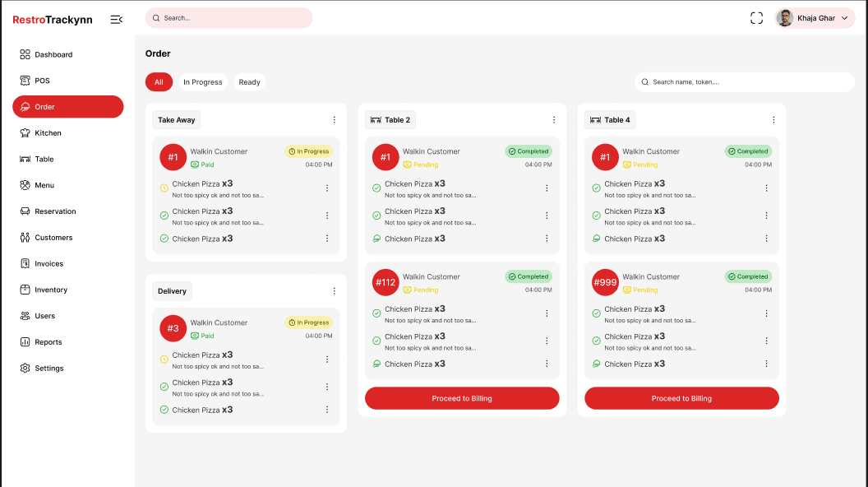
Task: Collapse the sidebar using the hamburger toggle
Action: tap(116, 18)
